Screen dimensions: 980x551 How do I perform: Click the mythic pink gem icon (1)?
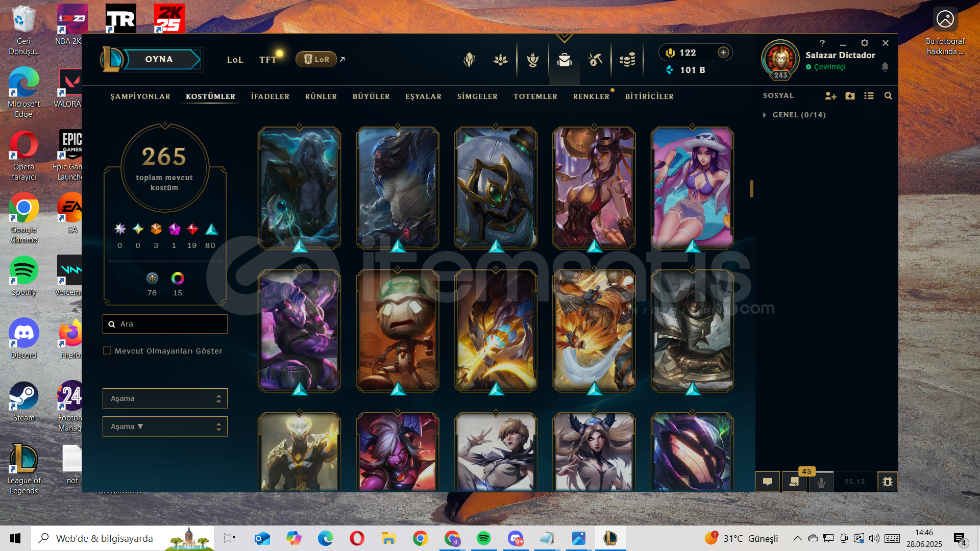tap(175, 229)
